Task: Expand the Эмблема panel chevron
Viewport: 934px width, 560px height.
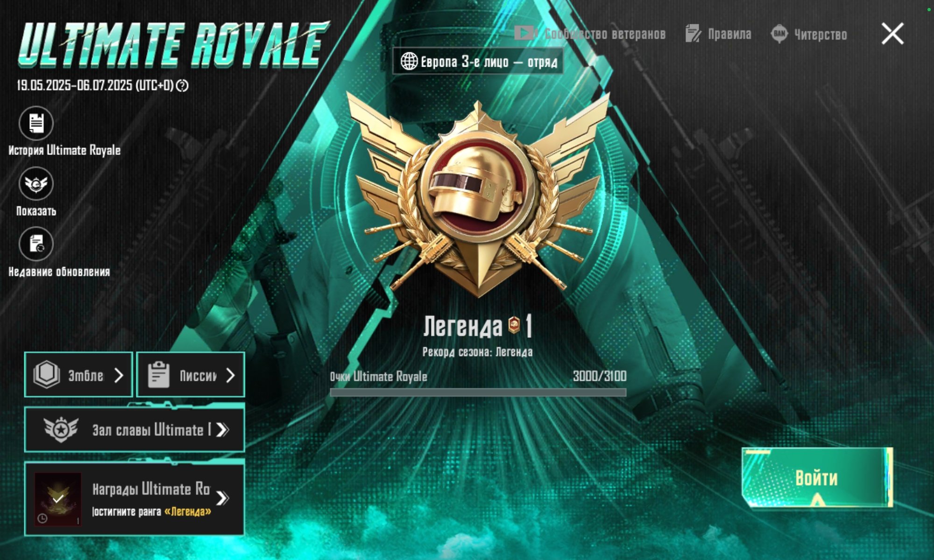Action: coord(119,375)
